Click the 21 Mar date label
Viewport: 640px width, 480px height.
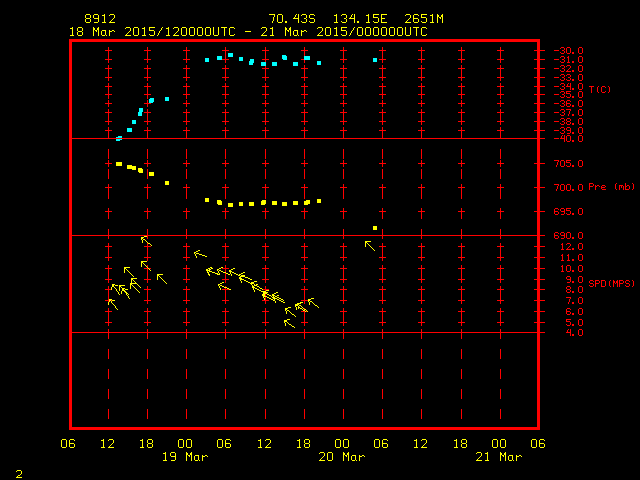pos(499,457)
